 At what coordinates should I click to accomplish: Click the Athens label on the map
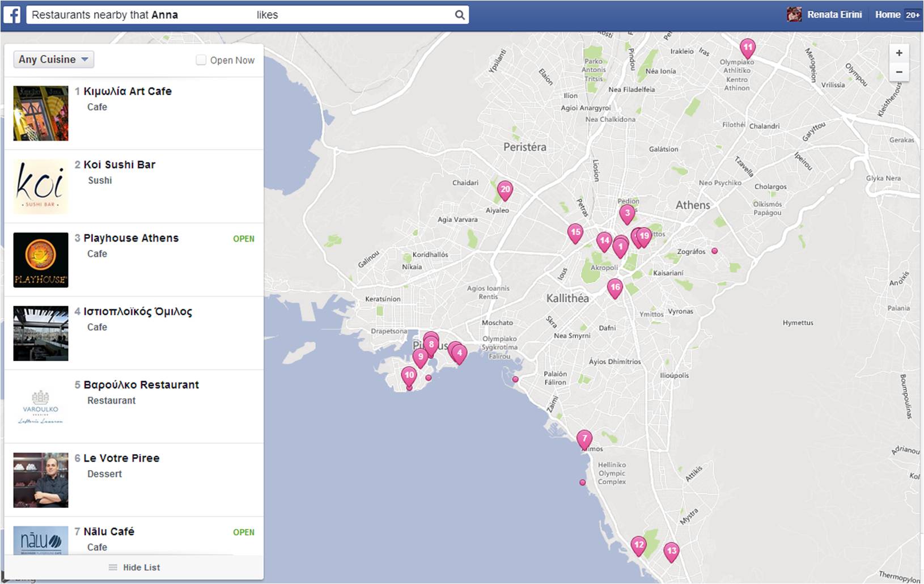[693, 205]
